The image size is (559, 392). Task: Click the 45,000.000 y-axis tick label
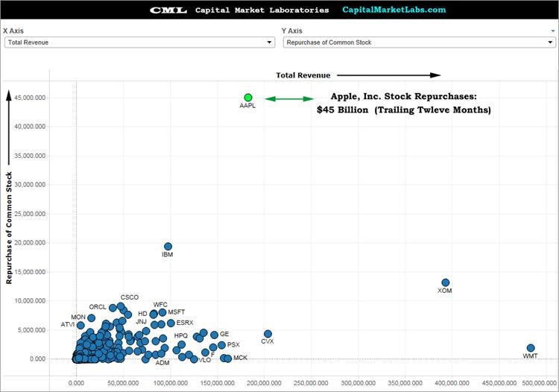tap(30, 98)
